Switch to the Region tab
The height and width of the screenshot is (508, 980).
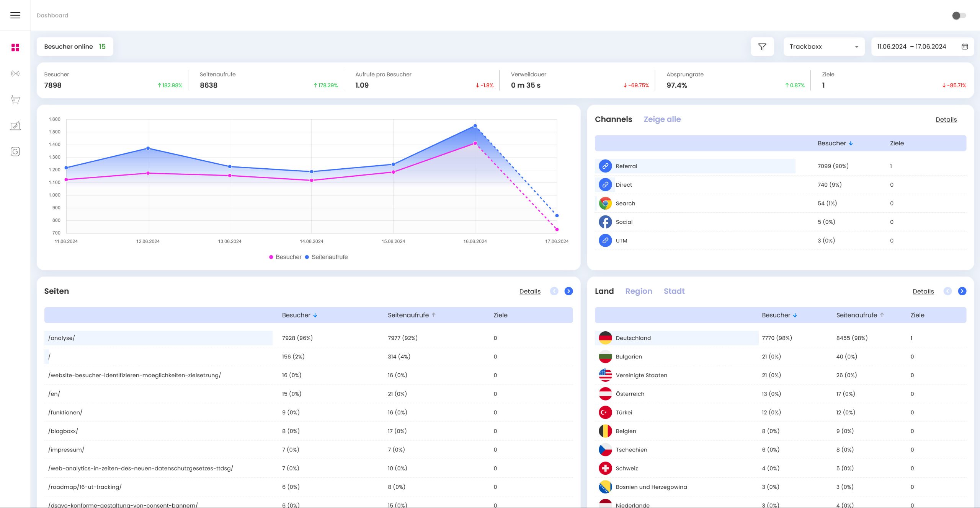(639, 291)
